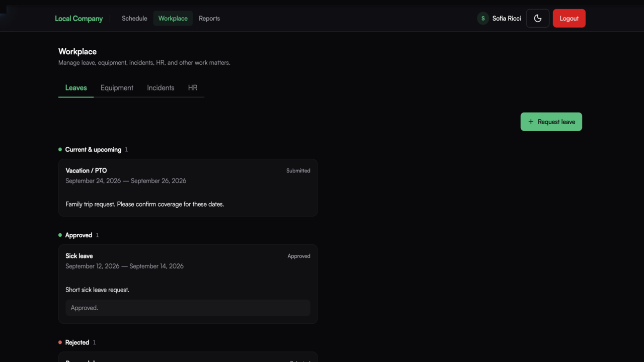Log out using the red Logout button
The width and height of the screenshot is (644, 362).
pos(569,18)
